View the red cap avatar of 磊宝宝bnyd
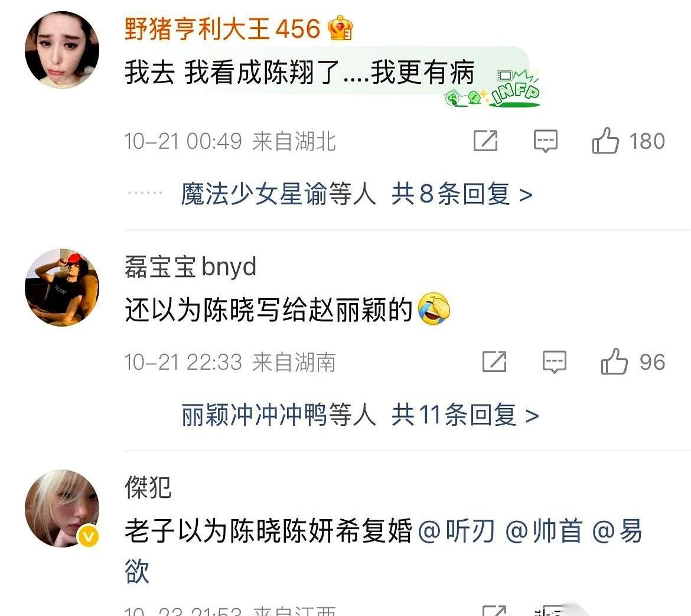Image resolution: width=691 pixels, height=616 pixels. pos(62,287)
